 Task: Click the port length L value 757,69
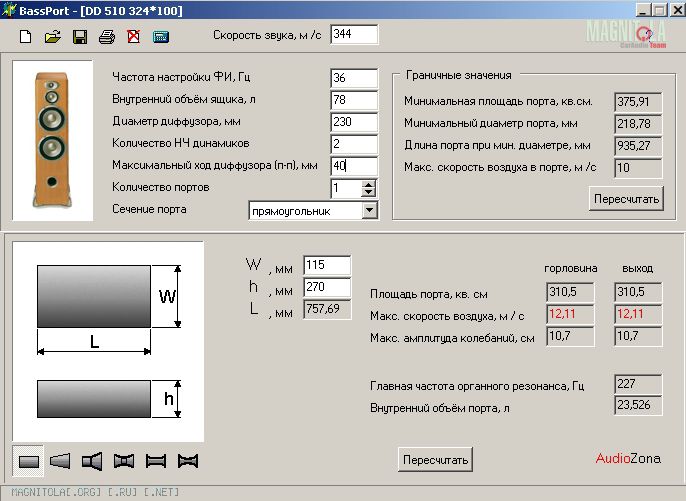[327, 309]
